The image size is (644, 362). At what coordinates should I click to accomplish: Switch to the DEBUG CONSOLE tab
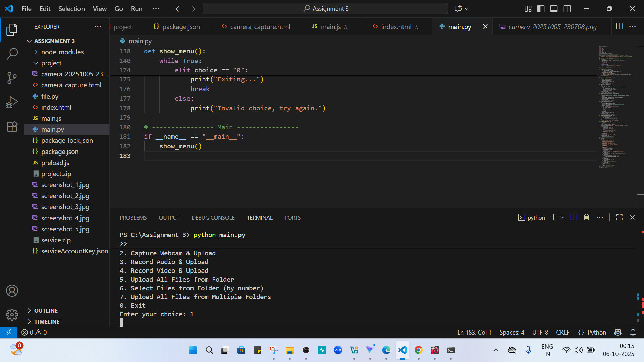pos(213,218)
